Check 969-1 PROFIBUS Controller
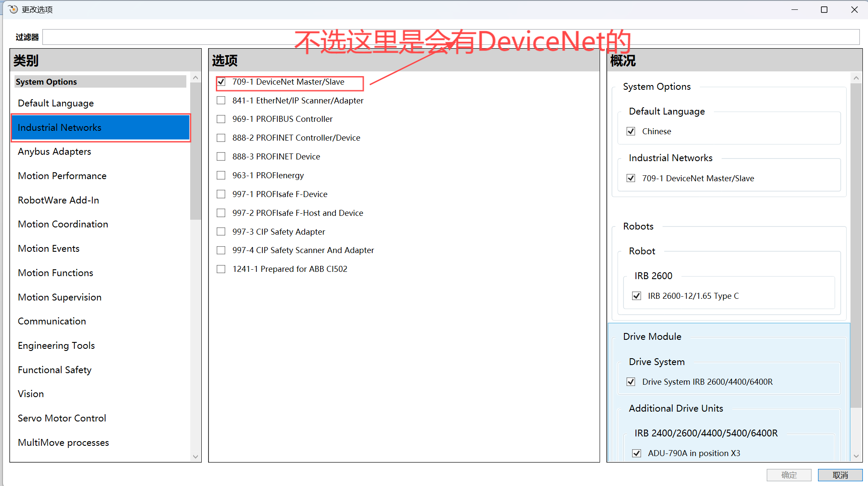Viewport: 868px width, 486px height. click(x=221, y=119)
